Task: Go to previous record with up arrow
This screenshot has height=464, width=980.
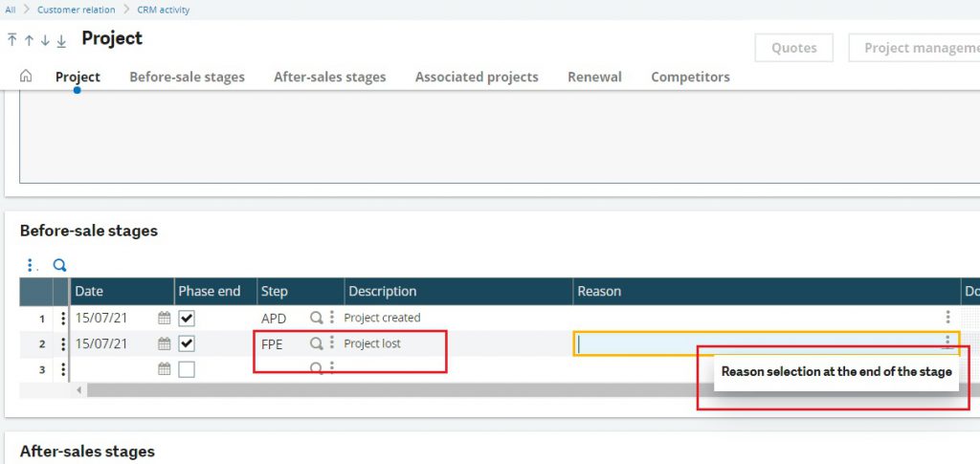Action: click(29, 40)
